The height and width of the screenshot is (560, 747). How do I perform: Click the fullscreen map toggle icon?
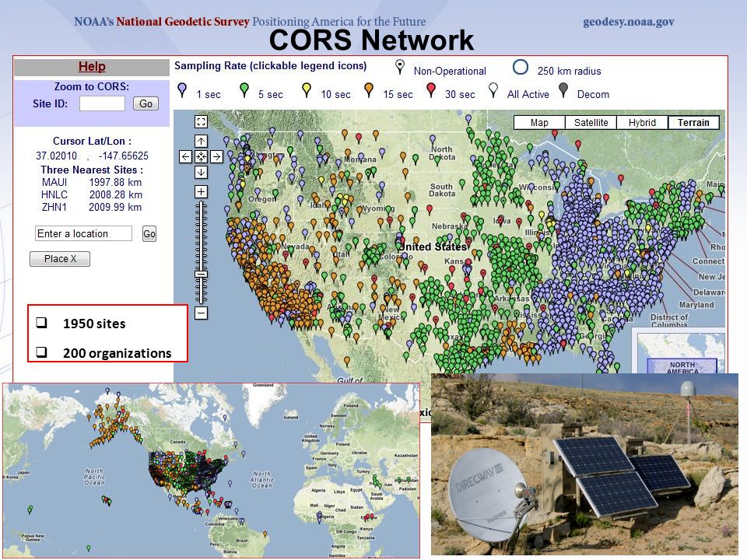click(201, 122)
